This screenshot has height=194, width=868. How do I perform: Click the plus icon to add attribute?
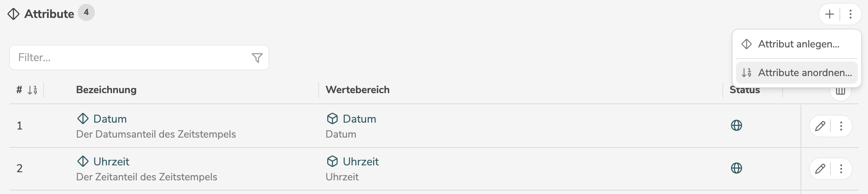(x=830, y=14)
